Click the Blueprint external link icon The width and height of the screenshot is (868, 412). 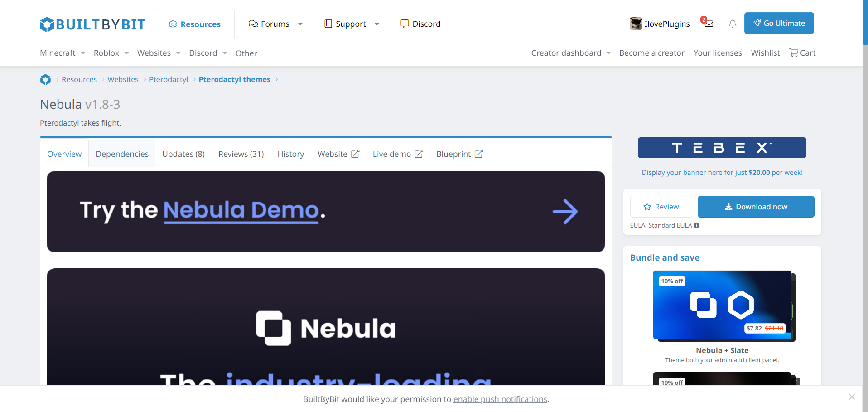(x=479, y=154)
